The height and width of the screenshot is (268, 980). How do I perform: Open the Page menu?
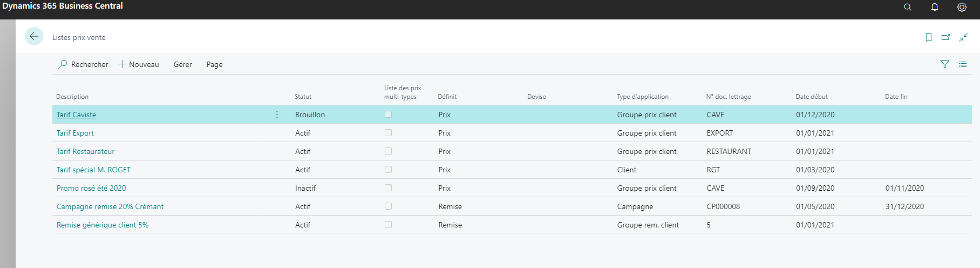(214, 64)
